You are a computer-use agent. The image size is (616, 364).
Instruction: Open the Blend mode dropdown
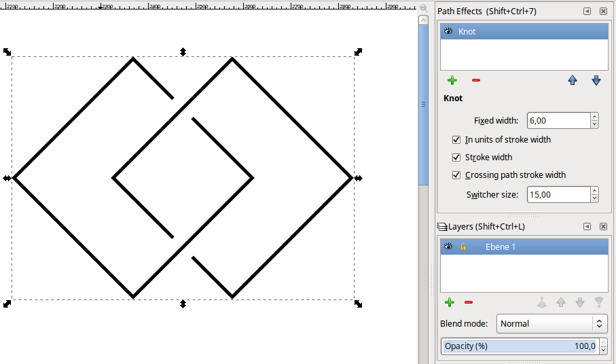click(551, 324)
